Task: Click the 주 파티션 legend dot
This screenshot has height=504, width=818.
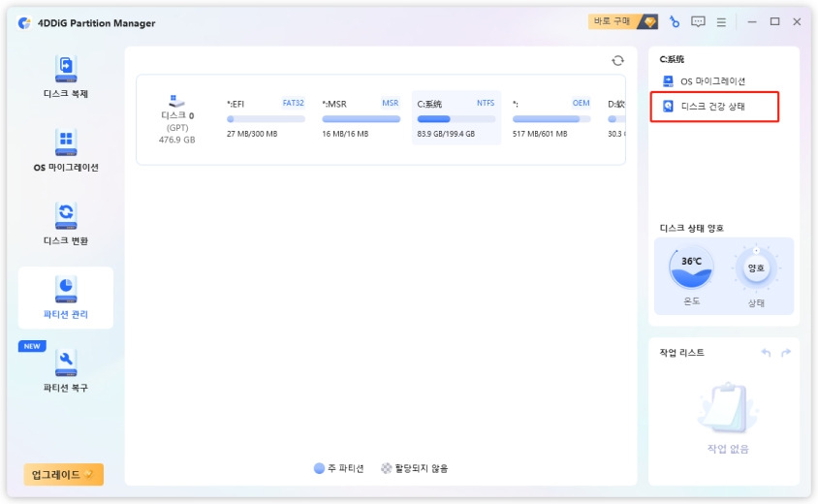Action: (319, 468)
